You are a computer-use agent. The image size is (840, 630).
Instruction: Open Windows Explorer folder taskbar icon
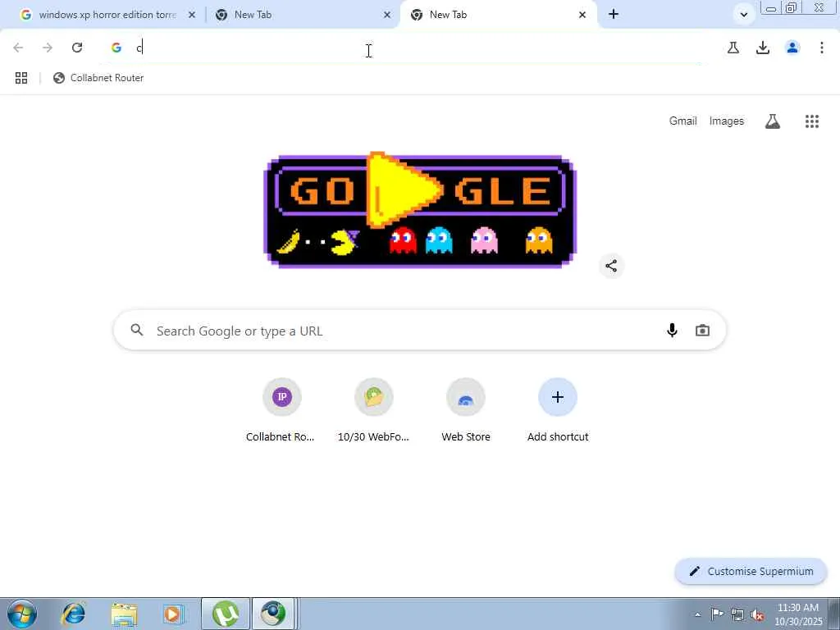click(x=124, y=614)
